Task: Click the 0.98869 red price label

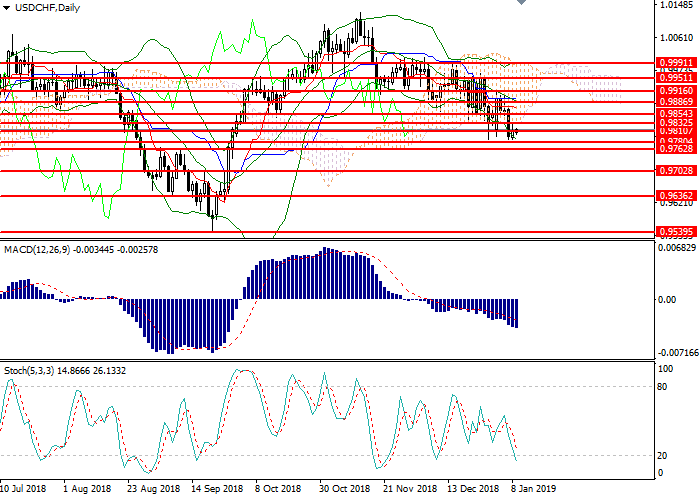Action: coord(677,102)
